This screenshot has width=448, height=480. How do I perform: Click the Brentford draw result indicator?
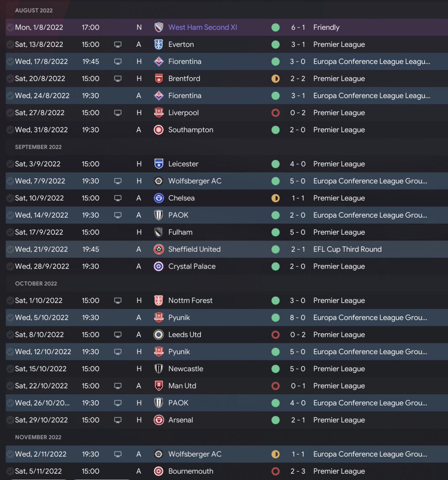point(275,79)
